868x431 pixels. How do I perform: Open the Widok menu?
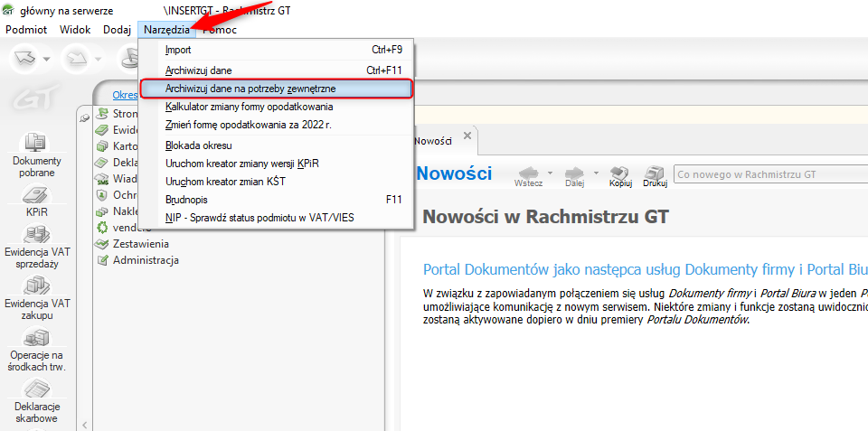pyautogui.click(x=75, y=30)
